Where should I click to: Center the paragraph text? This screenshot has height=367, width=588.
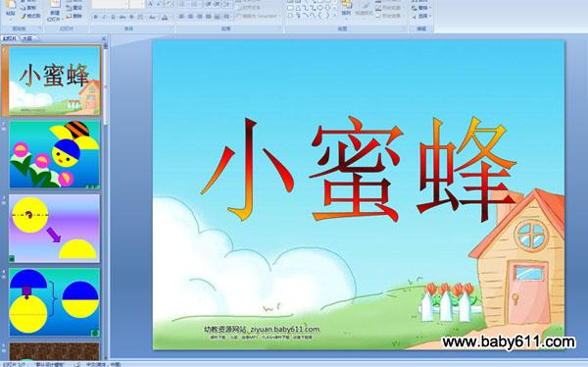(x=191, y=17)
